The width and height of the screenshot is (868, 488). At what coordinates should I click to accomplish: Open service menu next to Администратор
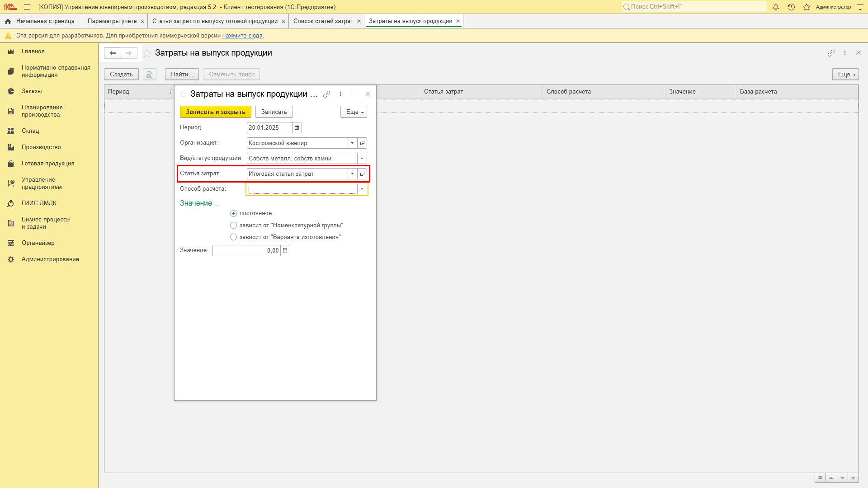pyautogui.click(x=860, y=7)
